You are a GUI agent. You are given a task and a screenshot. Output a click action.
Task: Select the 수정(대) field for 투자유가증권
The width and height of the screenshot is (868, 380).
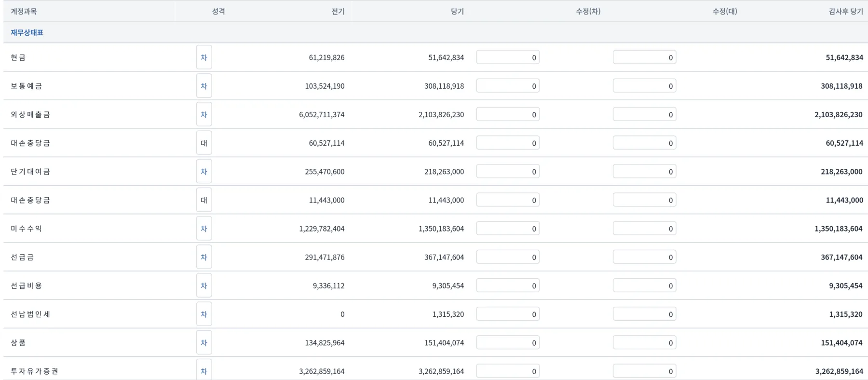click(x=644, y=371)
